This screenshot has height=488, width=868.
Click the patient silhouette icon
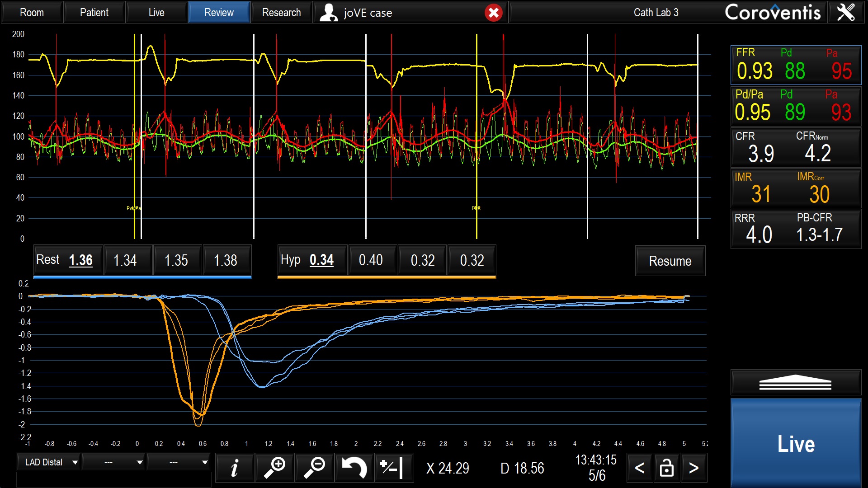click(x=328, y=13)
